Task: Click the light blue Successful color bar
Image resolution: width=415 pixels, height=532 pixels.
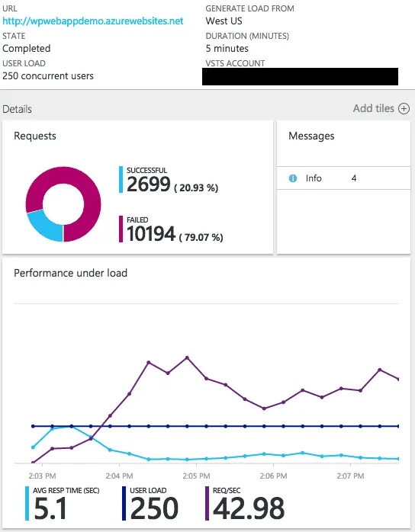Action: pos(121,179)
